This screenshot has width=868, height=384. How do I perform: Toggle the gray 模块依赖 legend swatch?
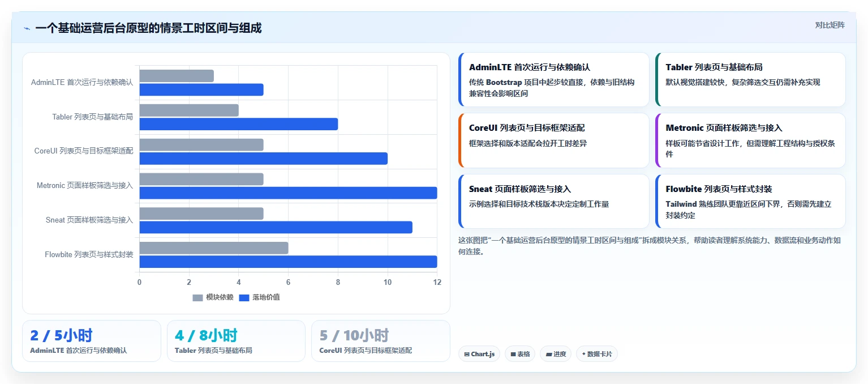point(197,297)
